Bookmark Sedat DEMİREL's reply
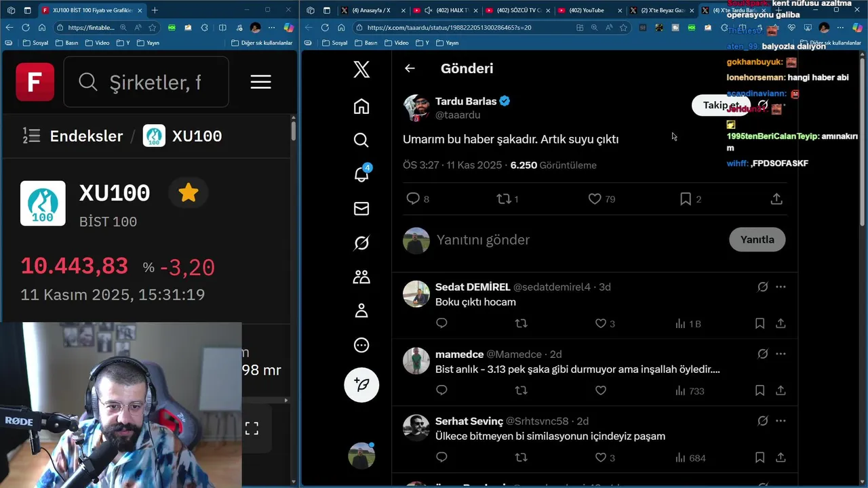Screen dimensions: 868x488 coord(759,324)
